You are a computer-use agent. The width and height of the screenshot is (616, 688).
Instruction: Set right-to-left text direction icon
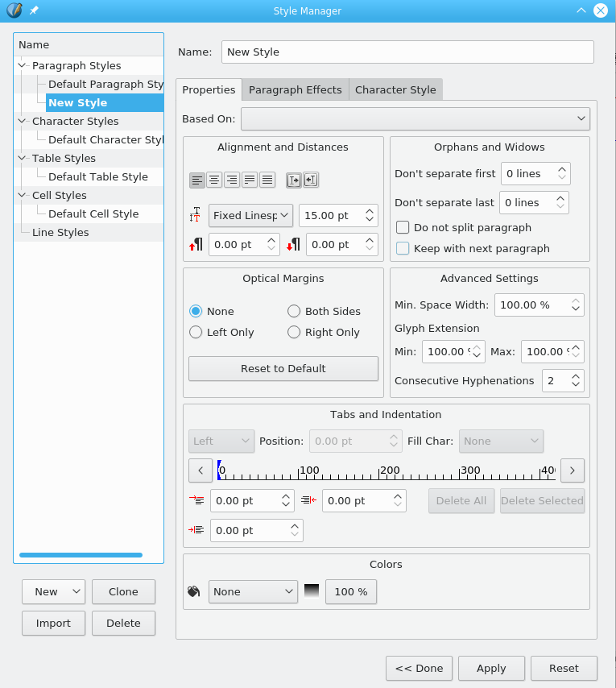(x=311, y=180)
